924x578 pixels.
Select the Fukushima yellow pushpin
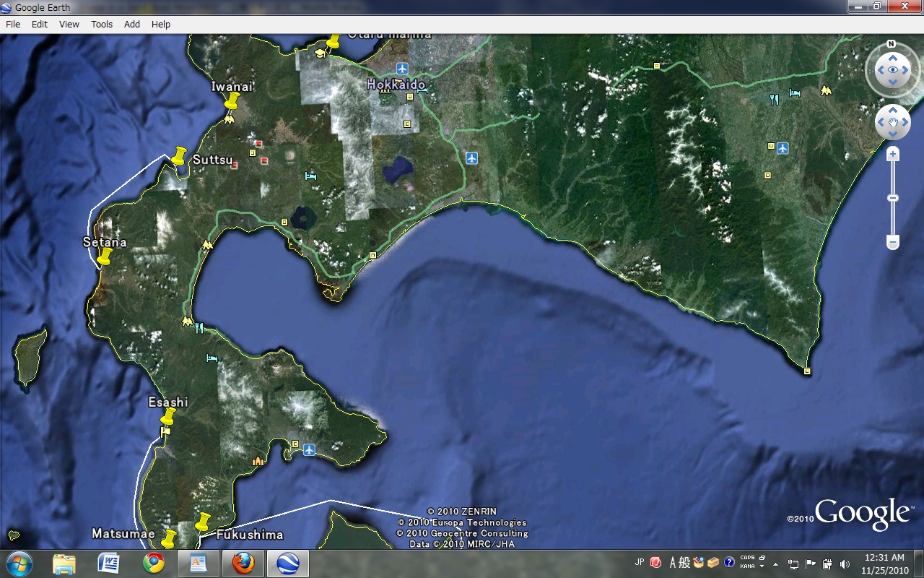pyautogui.click(x=202, y=522)
